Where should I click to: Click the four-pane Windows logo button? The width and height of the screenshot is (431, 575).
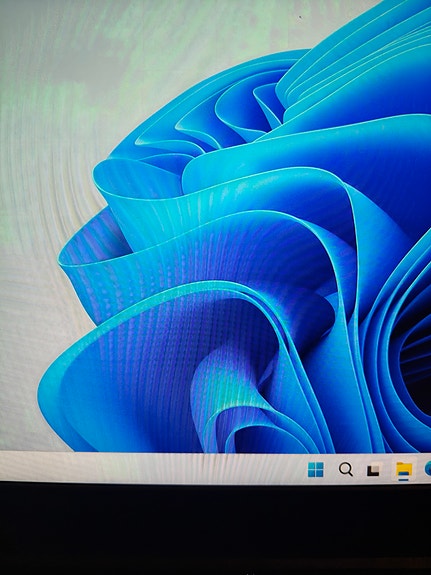315,469
